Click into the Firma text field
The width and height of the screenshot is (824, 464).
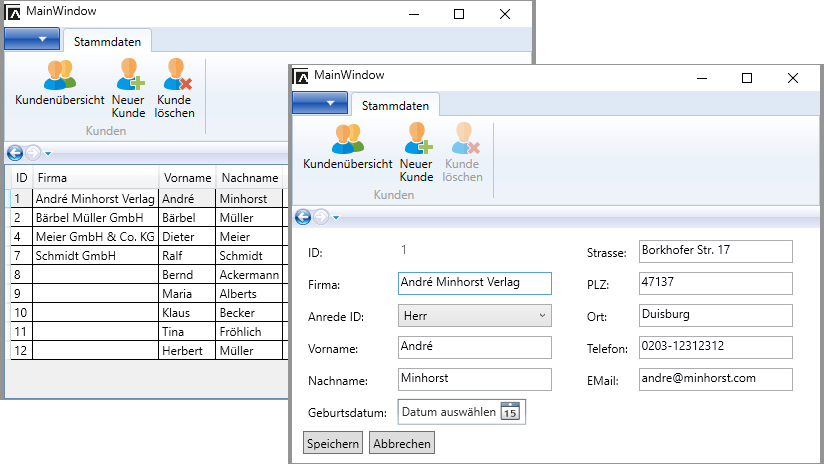point(473,284)
